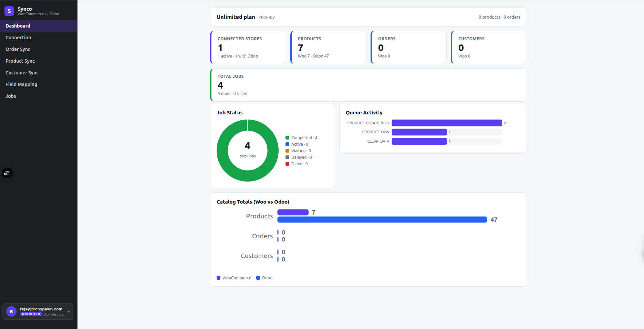Click the Unlimited plan heading

pos(236,17)
